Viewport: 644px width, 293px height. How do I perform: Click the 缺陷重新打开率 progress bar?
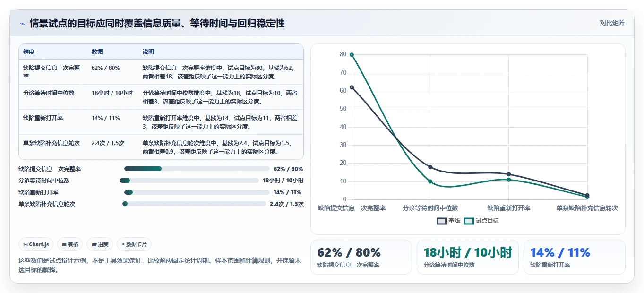pyautogui.click(x=197, y=192)
